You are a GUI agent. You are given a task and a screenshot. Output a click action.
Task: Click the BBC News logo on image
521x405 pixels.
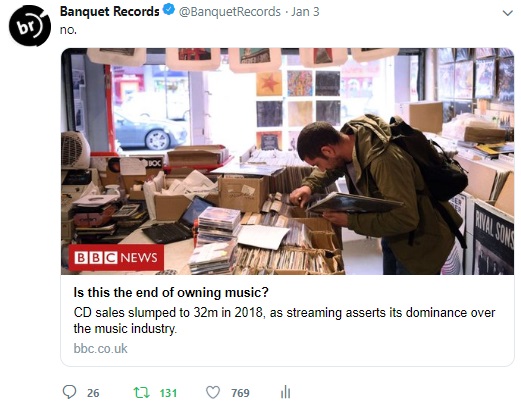[116, 257]
